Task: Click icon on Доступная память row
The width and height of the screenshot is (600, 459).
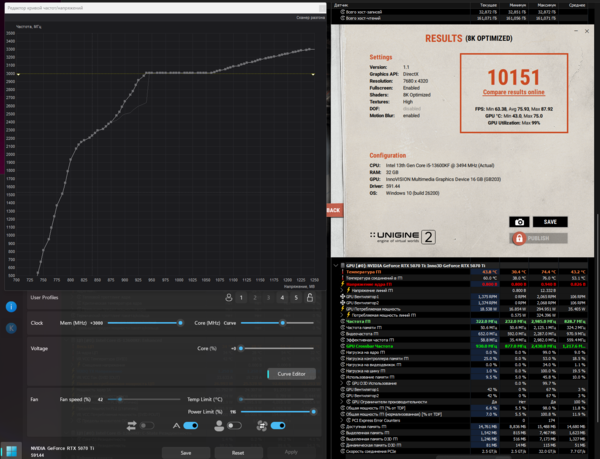Action: pos(343,426)
